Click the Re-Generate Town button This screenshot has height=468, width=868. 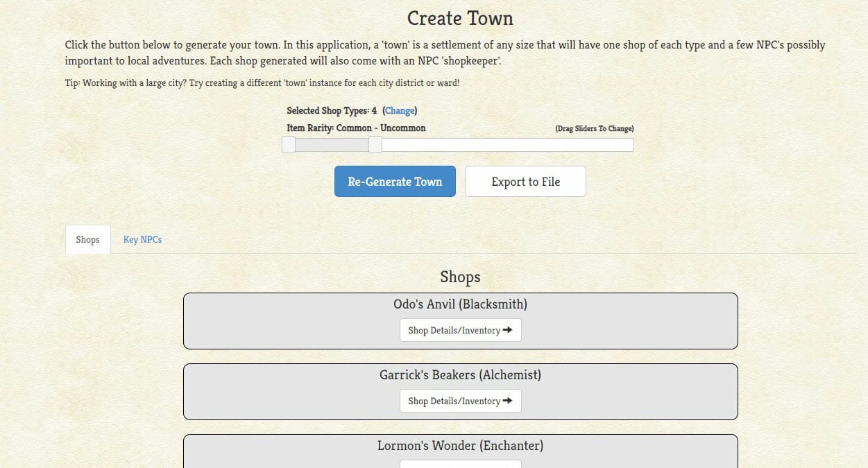395,182
